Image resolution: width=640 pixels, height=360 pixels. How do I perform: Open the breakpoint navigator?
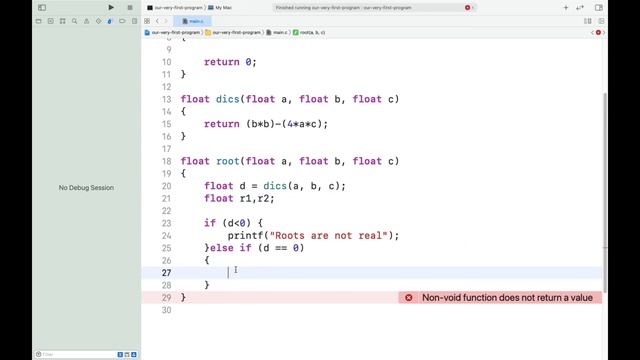(122, 21)
